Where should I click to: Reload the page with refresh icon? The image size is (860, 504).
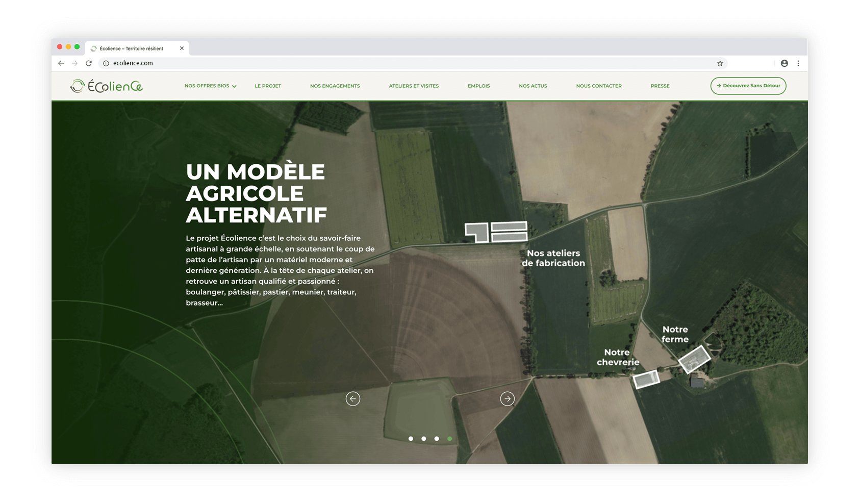pyautogui.click(x=89, y=63)
